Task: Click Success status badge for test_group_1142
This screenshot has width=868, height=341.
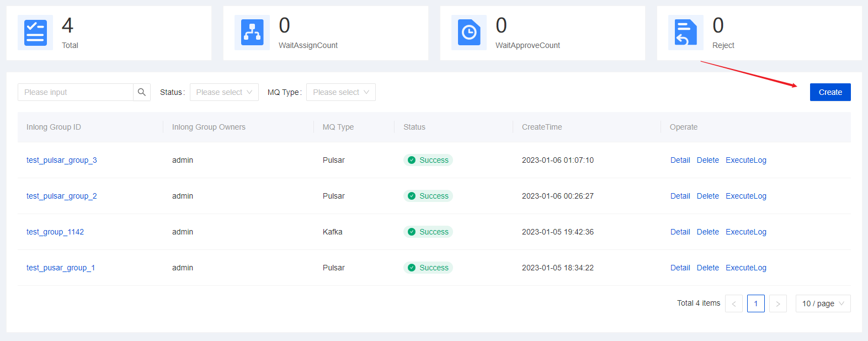Action: click(x=428, y=232)
